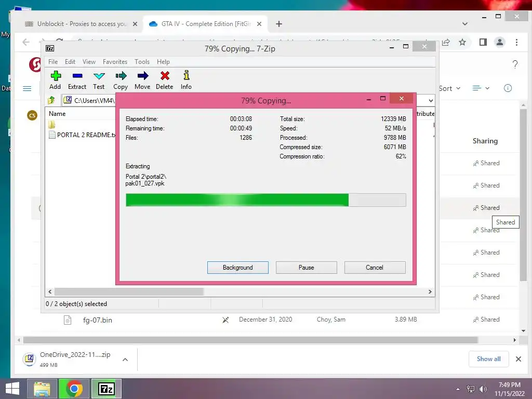This screenshot has width=532, height=399.
Task: Open the OneDrive details info icon
Action: click(508, 88)
